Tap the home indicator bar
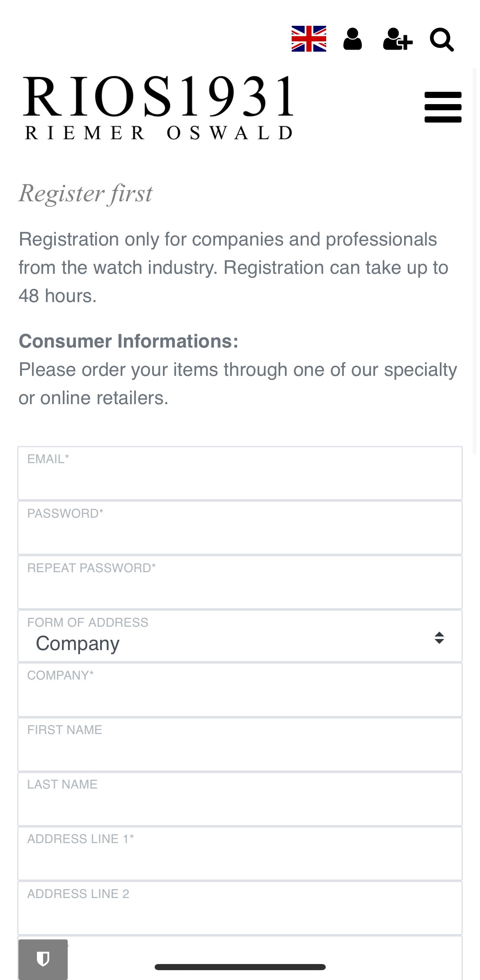 tap(240, 967)
